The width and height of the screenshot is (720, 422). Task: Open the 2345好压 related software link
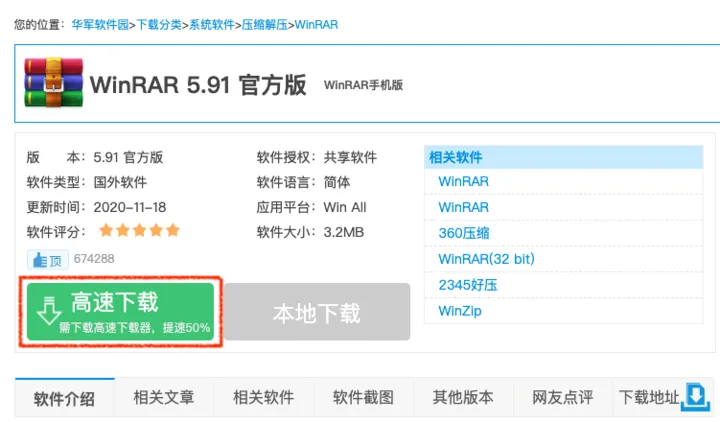click(467, 285)
